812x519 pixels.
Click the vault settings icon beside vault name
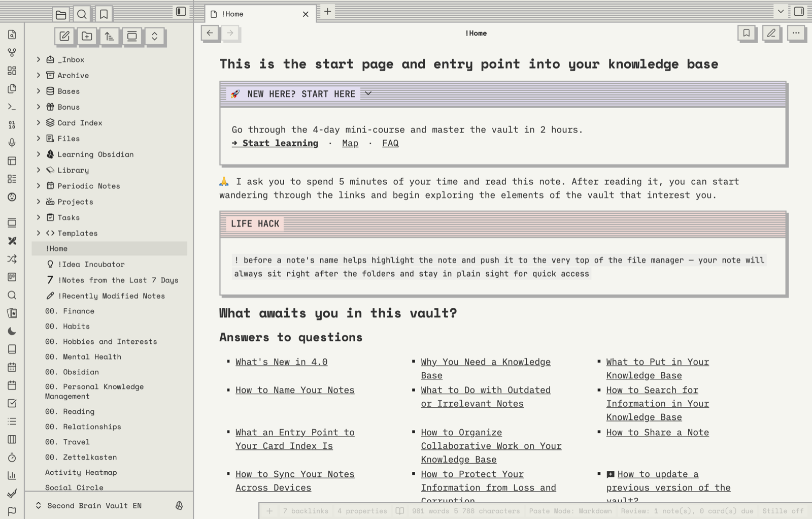(x=179, y=505)
